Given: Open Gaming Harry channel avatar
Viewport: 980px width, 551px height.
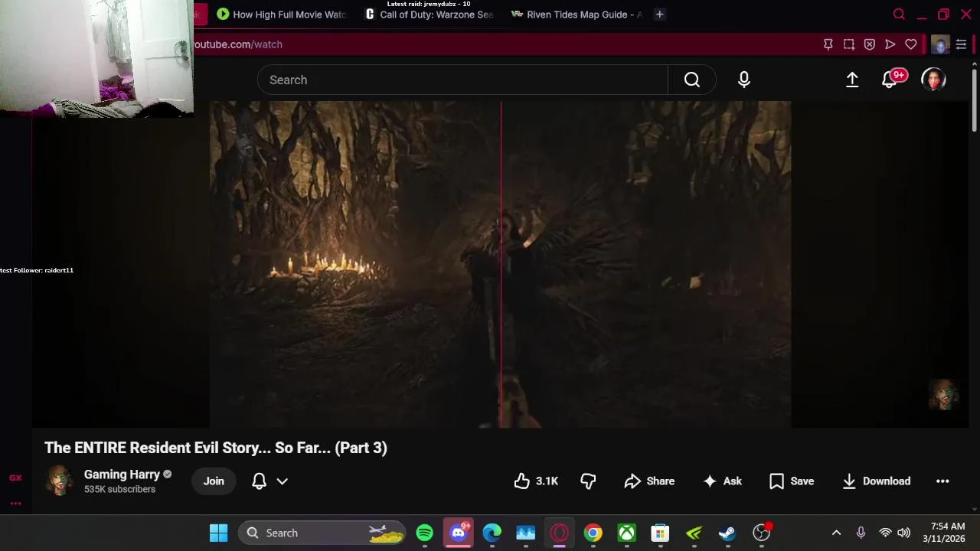Looking at the screenshot, I should 60,481.
